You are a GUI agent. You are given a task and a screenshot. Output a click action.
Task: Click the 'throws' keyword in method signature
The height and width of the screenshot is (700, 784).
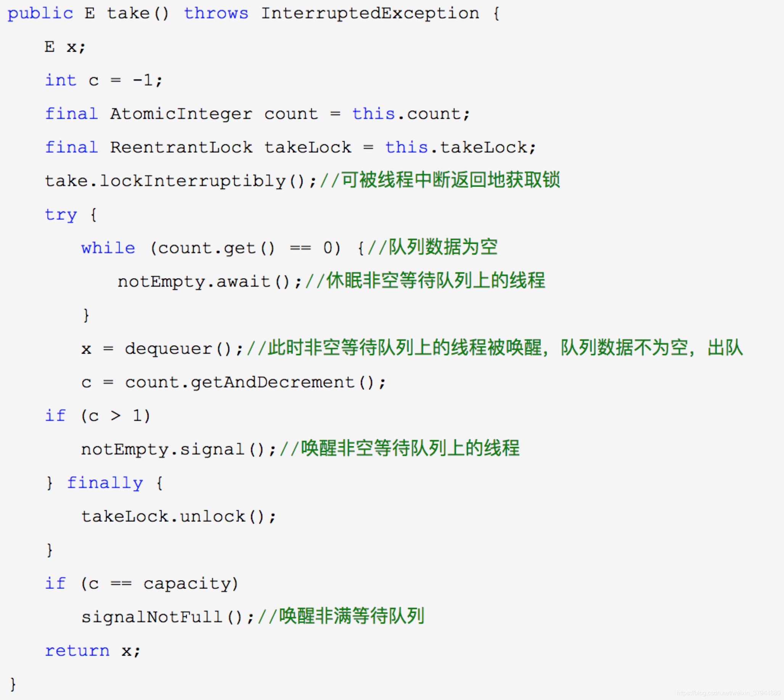coord(216,13)
